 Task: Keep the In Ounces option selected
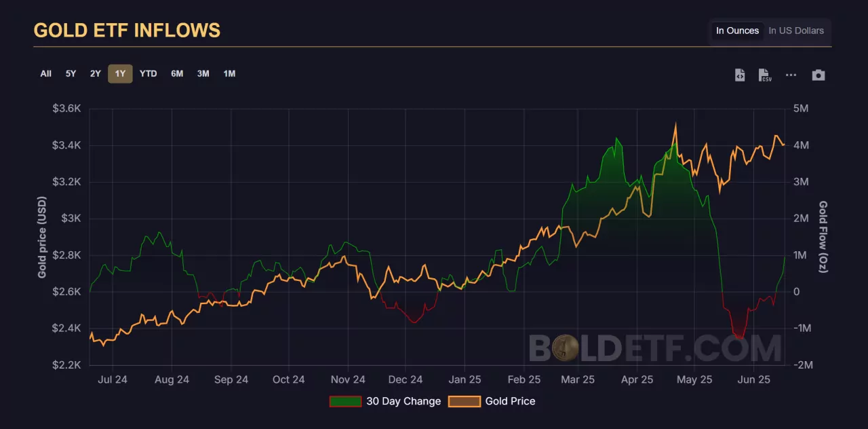click(x=736, y=31)
